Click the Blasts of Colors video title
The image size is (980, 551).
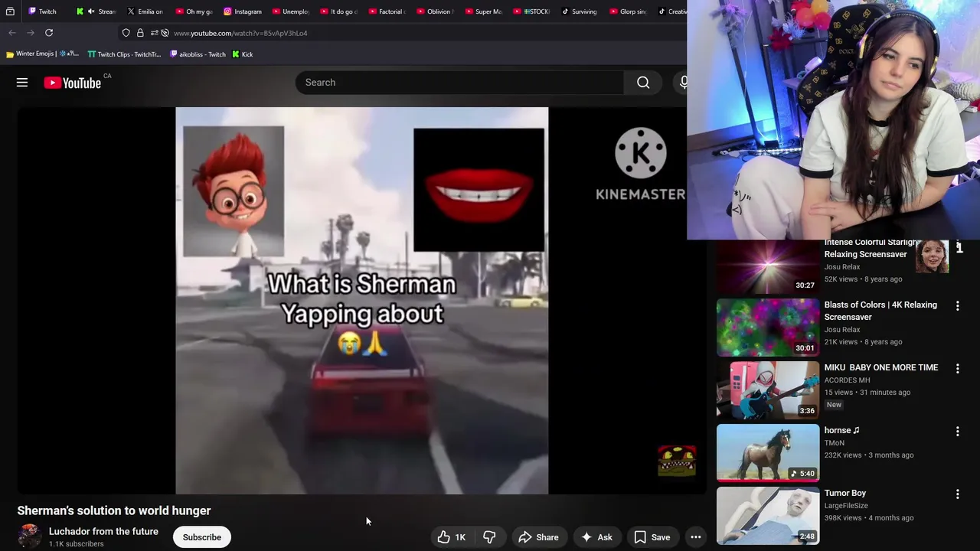pyautogui.click(x=880, y=311)
